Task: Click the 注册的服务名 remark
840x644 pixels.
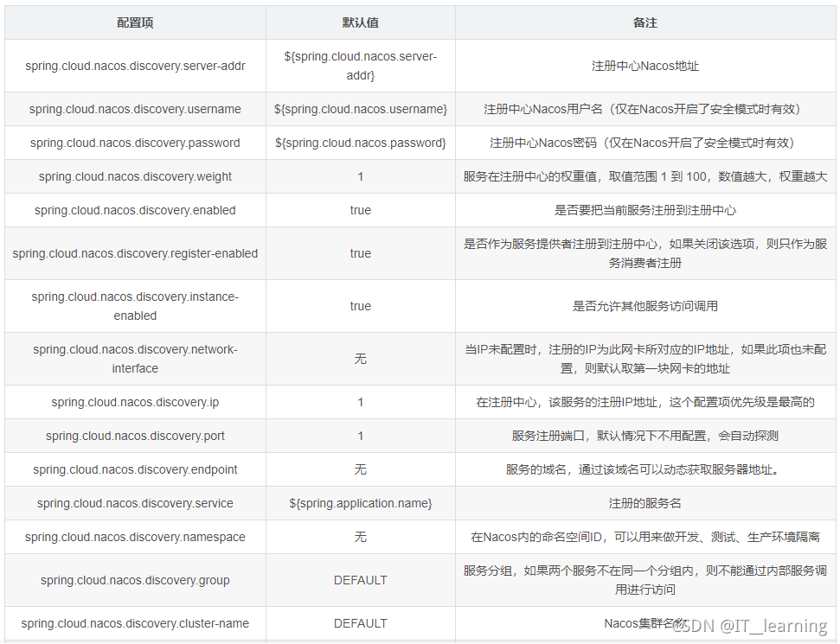Action: [x=645, y=503]
